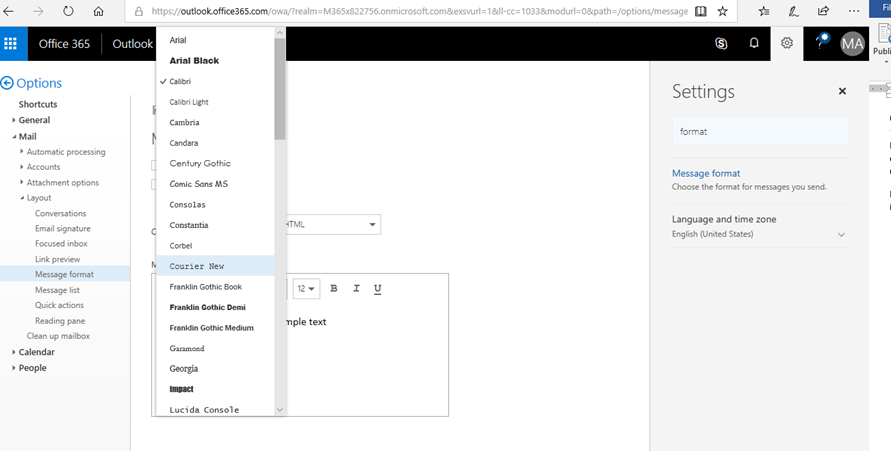This screenshot has width=891, height=451.
Task: Expand Language and time zone chevron
Action: click(x=841, y=235)
